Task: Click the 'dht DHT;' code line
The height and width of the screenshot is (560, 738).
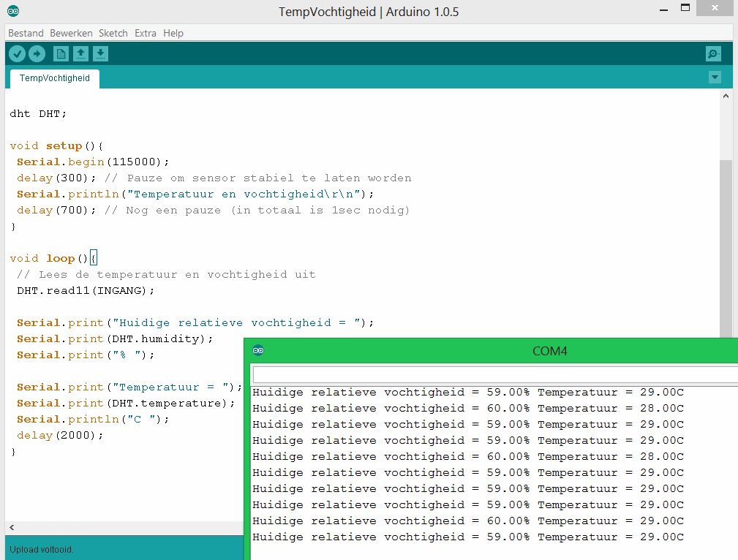Action: 38,114
